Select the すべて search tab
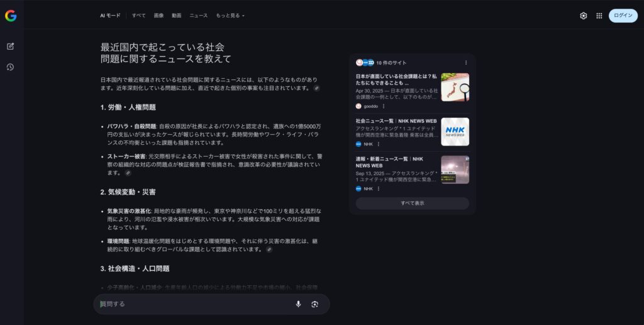This screenshot has width=644, height=325. [x=138, y=16]
